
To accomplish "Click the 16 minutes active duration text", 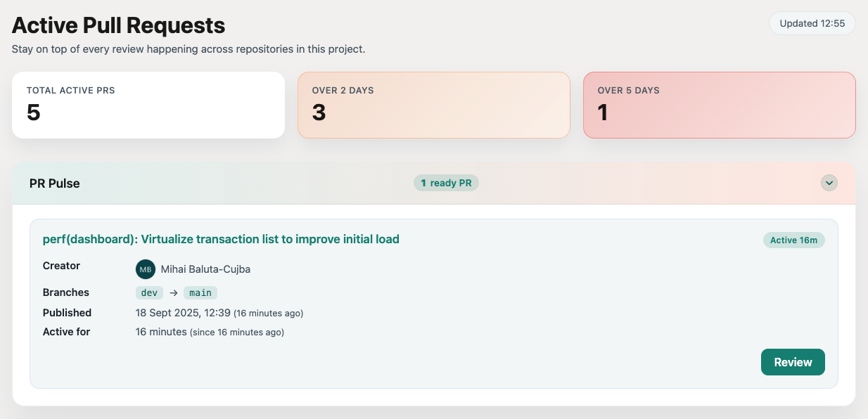I will pos(161,332).
